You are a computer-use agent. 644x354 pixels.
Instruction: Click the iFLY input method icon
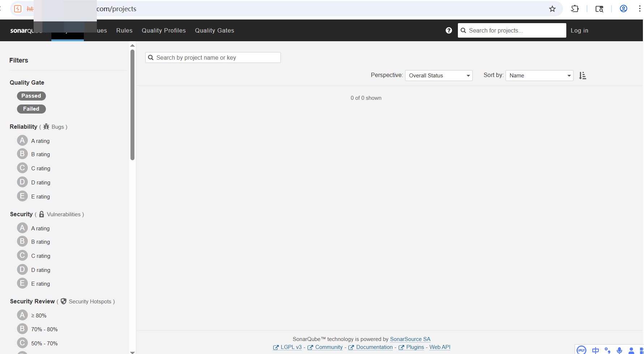[x=581, y=350]
